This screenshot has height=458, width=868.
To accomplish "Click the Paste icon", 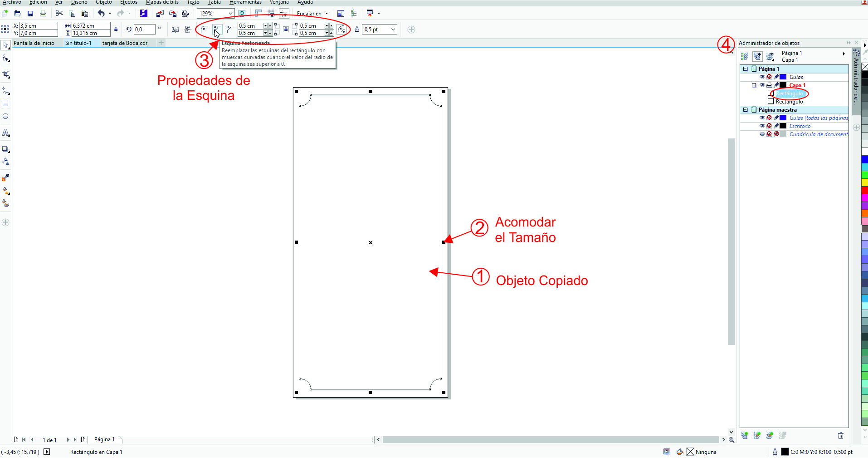I will [x=84, y=13].
